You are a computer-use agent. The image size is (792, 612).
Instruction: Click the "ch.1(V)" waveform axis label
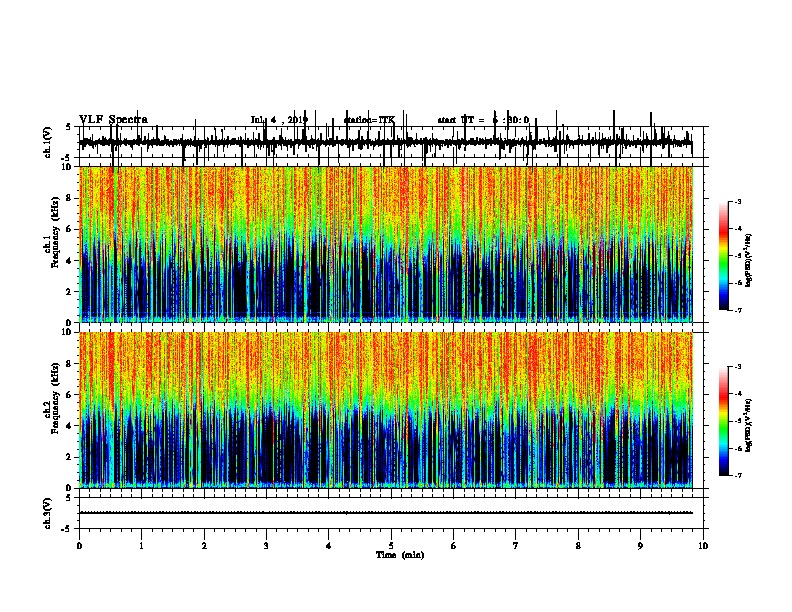click(48, 142)
